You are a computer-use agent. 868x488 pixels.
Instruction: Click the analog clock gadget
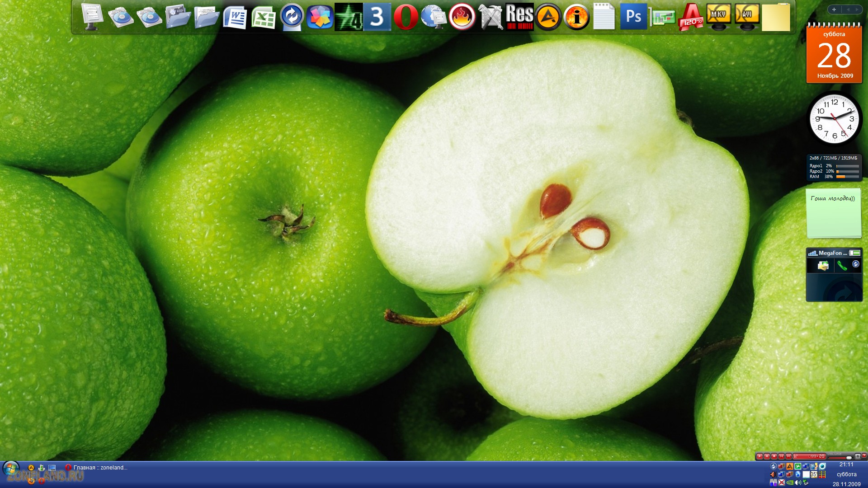point(835,119)
